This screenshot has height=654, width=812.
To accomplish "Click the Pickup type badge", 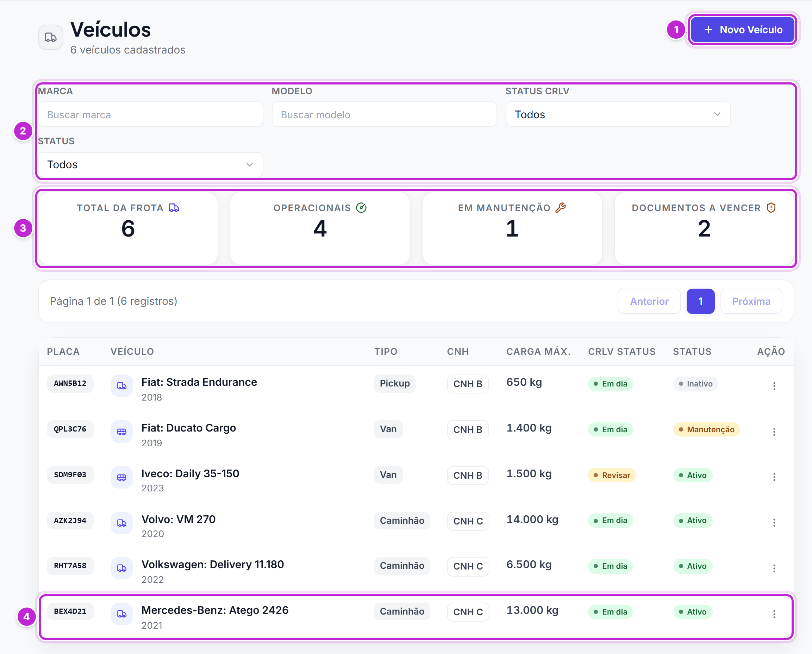I will (394, 384).
